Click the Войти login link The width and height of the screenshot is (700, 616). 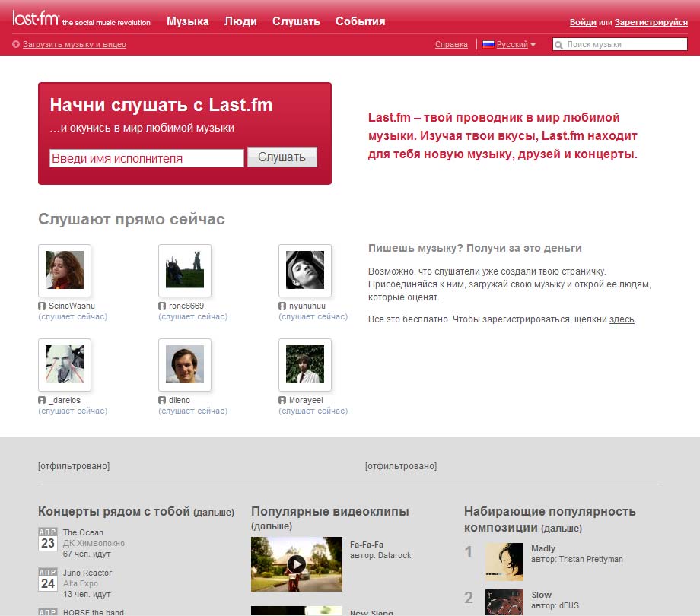click(x=583, y=23)
